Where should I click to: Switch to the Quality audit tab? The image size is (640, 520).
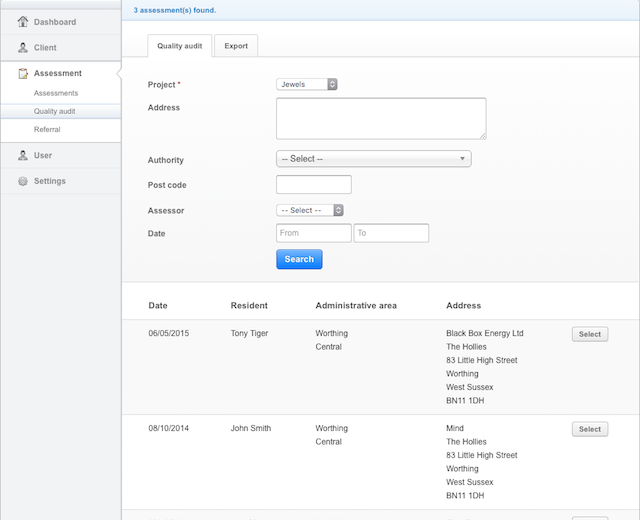[180, 46]
